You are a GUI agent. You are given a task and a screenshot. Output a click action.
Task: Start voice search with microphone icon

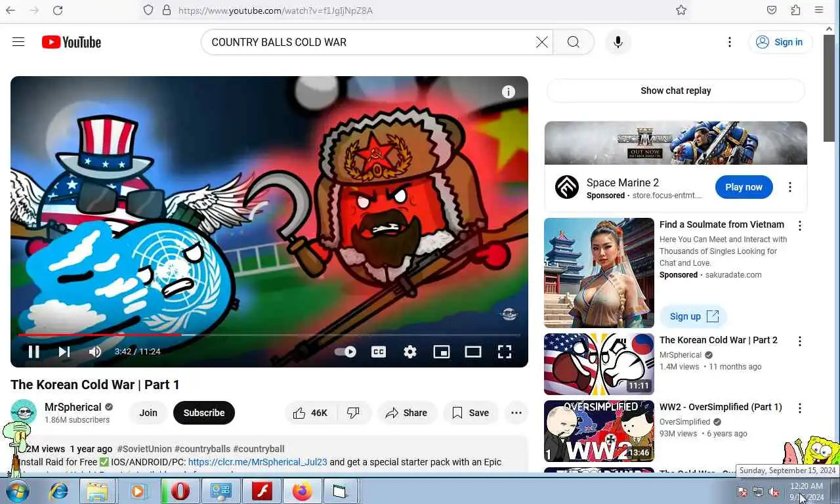[618, 42]
